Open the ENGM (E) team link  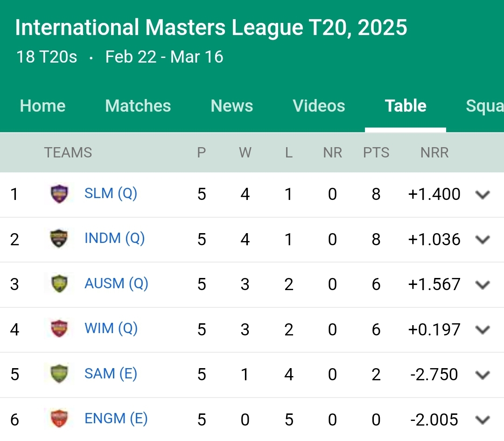(116, 419)
